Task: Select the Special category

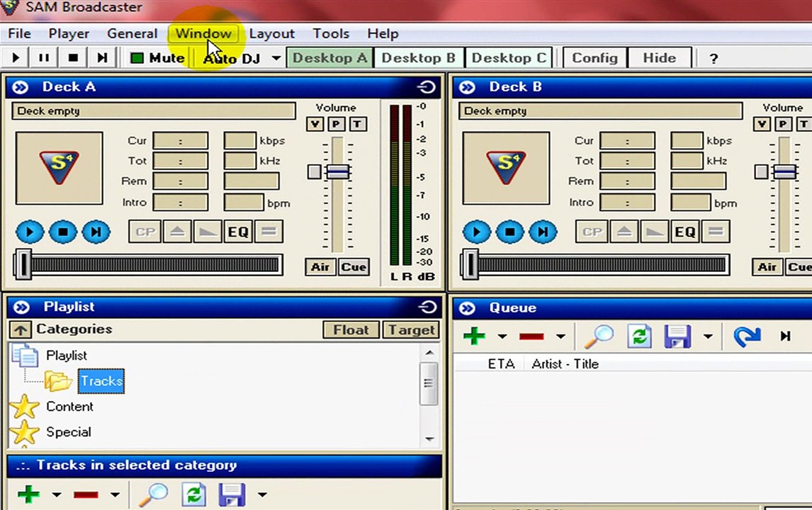Action: coord(68,432)
